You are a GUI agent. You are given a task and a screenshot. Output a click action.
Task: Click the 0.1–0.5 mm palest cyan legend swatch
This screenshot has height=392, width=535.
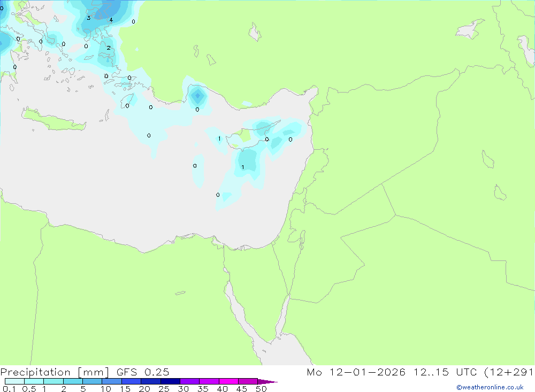[x=14, y=381]
